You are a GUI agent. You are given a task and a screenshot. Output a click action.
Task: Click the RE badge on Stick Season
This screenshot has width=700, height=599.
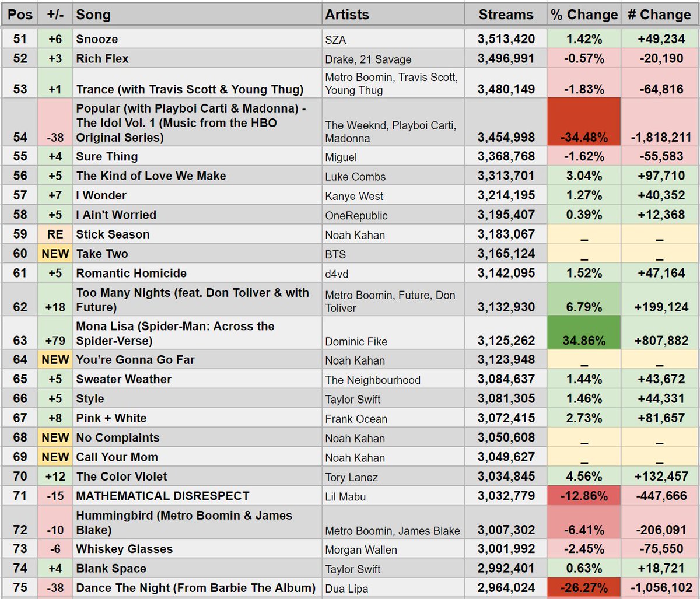tap(54, 234)
